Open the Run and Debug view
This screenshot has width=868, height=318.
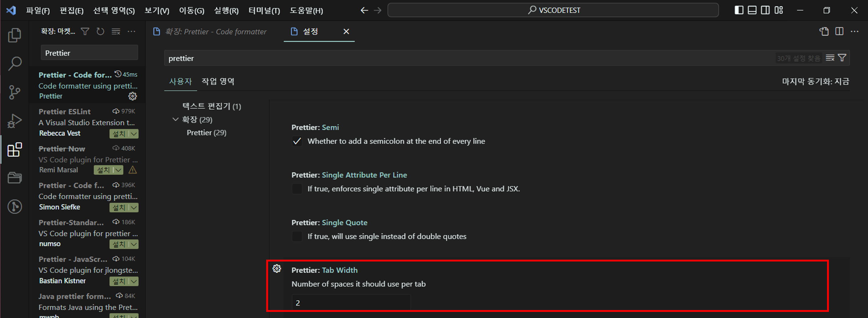(x=14, y=121)
